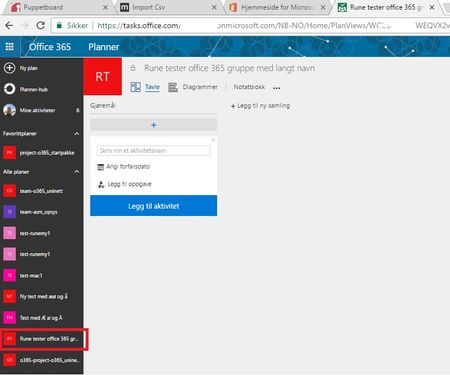The height and width of the screenshot is (375, 450).
Task: Click Angi forfallsdato link
Action: [x=128, y=167]
